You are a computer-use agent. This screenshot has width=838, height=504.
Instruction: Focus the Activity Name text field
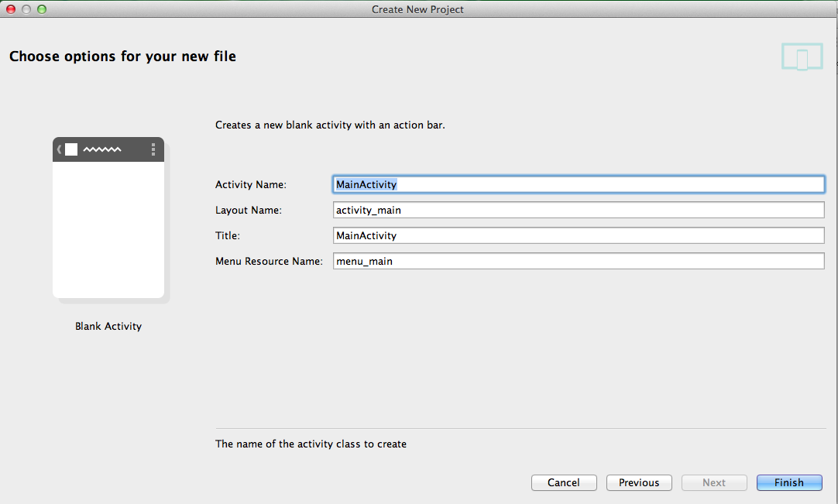pyautogui.click(x=578, y=184)
